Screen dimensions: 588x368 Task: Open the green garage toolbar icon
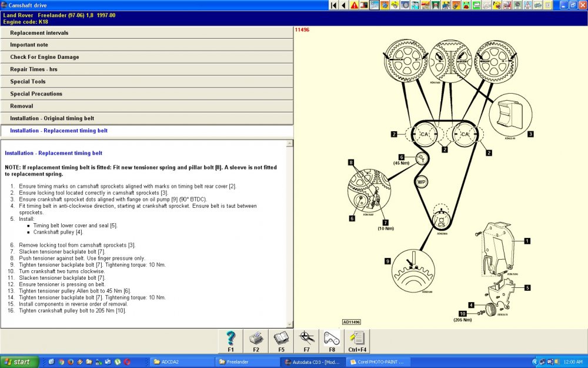click(x=435, y=5)
